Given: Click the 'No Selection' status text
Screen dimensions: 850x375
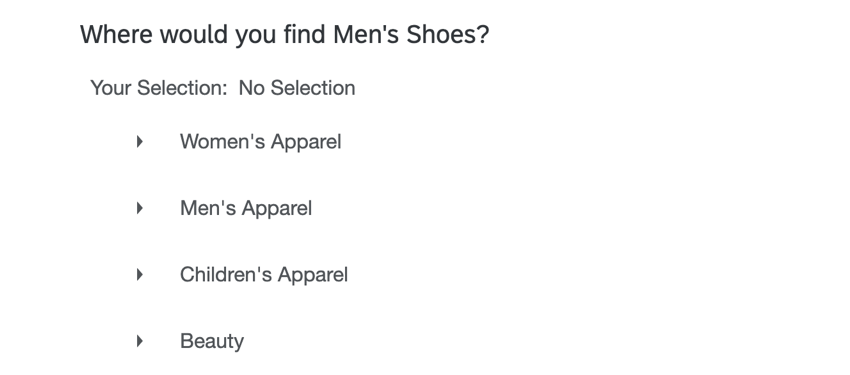Looking at the screenshot, I should (297, 88).
